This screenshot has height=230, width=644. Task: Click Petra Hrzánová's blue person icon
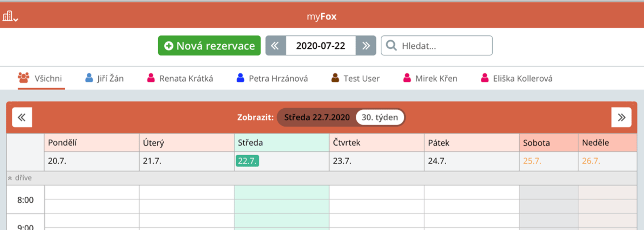click(241, 77)
